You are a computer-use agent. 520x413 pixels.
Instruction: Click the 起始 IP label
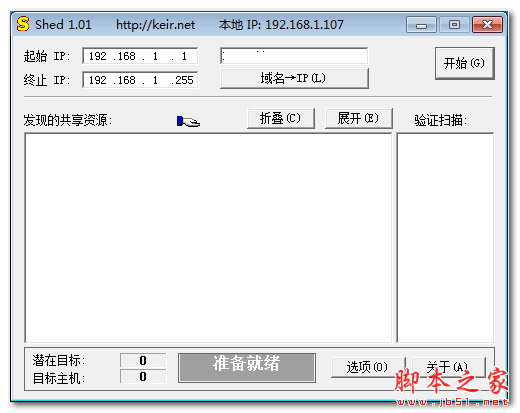coord(47,56)
